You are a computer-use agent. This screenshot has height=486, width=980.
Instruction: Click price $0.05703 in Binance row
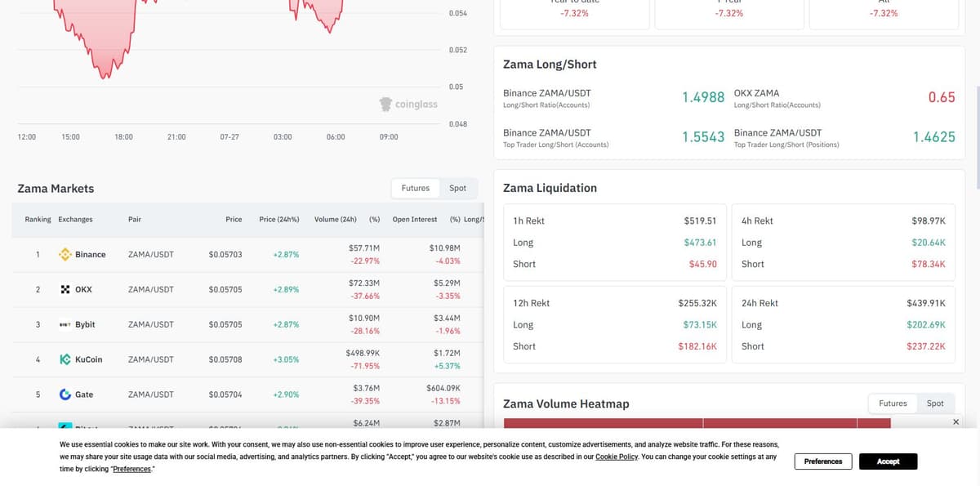tap(225, 255)
